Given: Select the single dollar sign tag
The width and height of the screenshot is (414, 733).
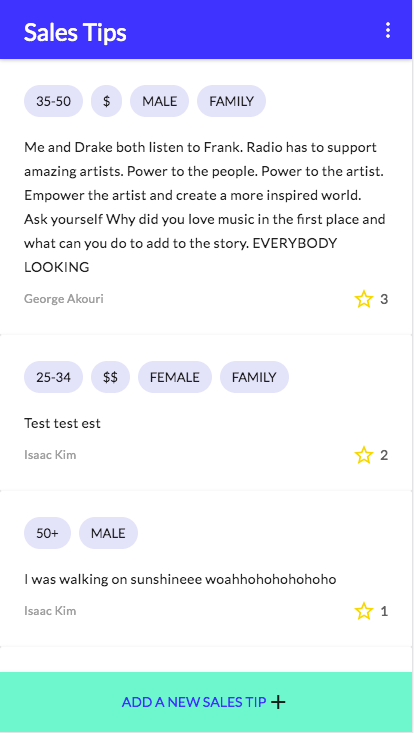Looking at the screenshot, I should pyautogui.click(x=107, y=101).
